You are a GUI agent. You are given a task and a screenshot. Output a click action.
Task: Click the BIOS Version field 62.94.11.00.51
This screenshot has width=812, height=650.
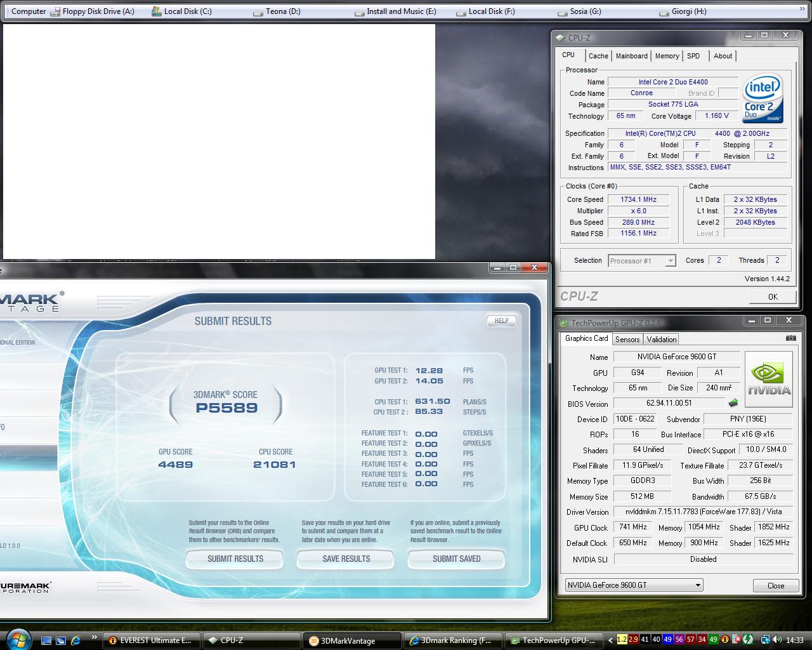coord(669,403)
